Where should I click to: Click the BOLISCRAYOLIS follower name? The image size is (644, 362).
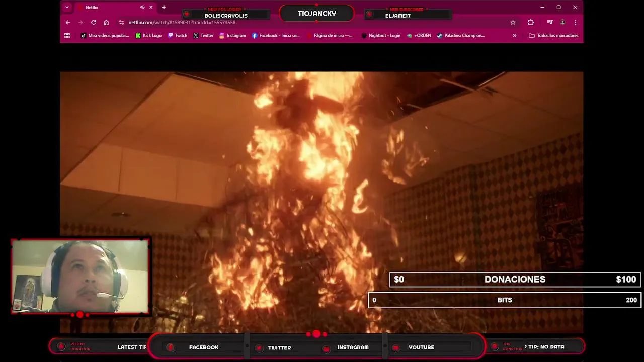[x=226, y=16]
